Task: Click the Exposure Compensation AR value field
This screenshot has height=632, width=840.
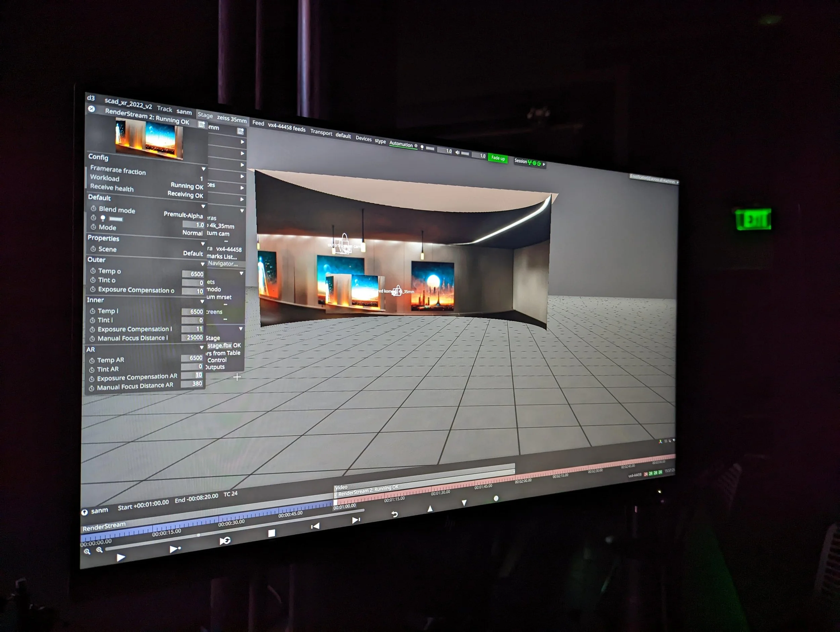Action: click(193, 375)
